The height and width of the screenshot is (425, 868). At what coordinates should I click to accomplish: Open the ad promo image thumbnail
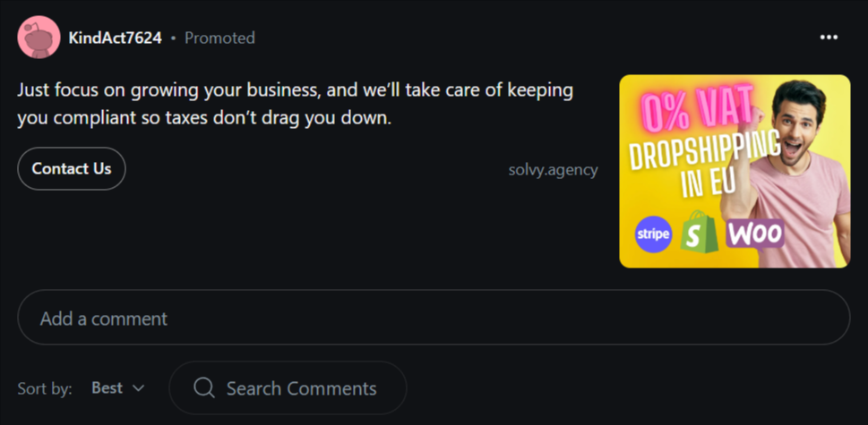735,171
